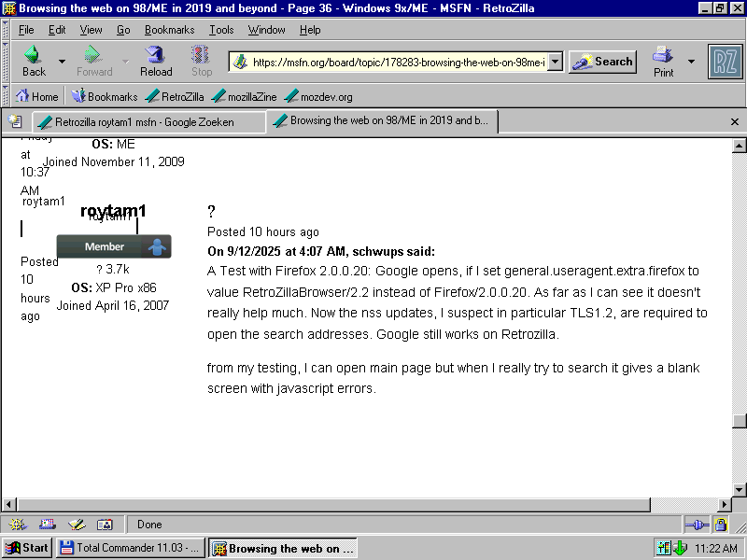Screen dimensions: 747x560
Task: Click the Search button beside address bar
Action: point(602,62)
